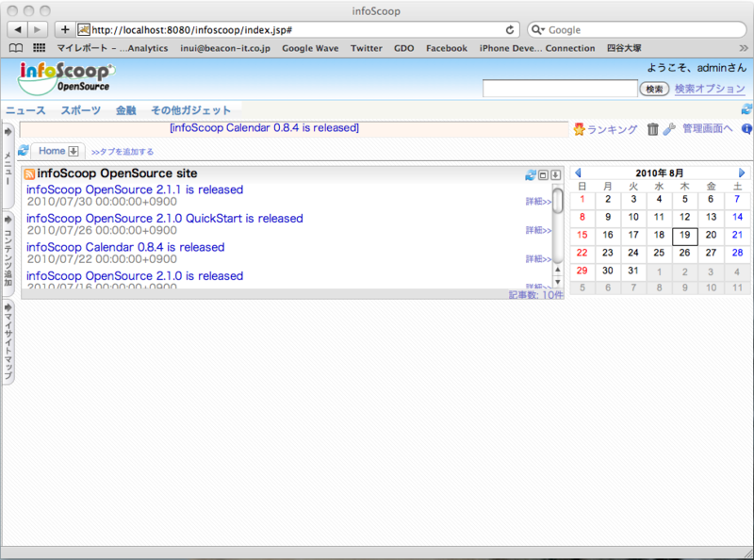Open the ニュース menu
This screenshot has width=754, height=560.
pos(25,110)
